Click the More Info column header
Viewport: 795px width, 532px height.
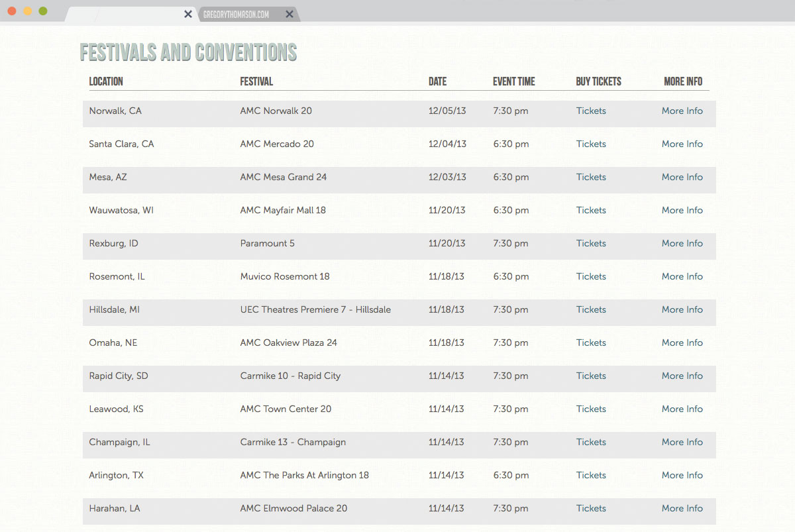(x=683, y=81)
